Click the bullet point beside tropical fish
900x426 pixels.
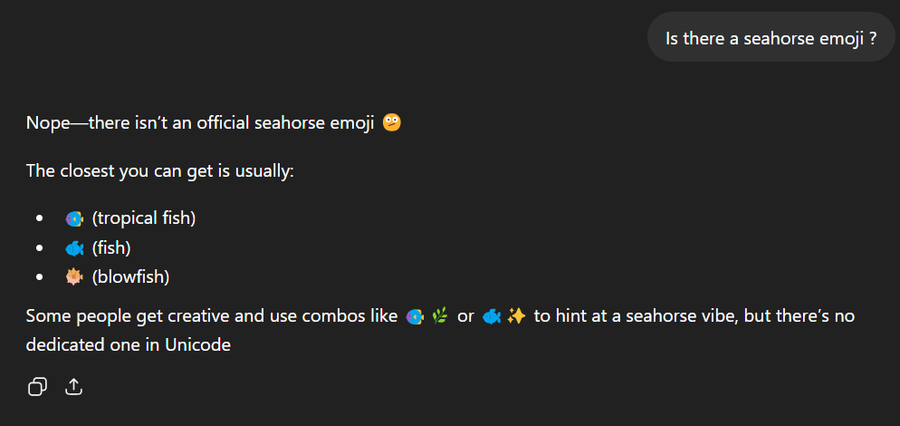click(x=40, y=218)
